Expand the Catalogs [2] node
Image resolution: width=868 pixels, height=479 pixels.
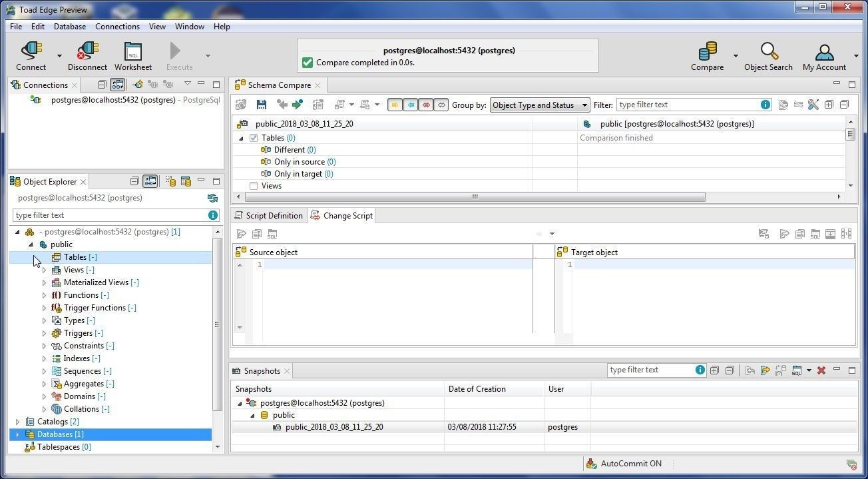(17, 422)
